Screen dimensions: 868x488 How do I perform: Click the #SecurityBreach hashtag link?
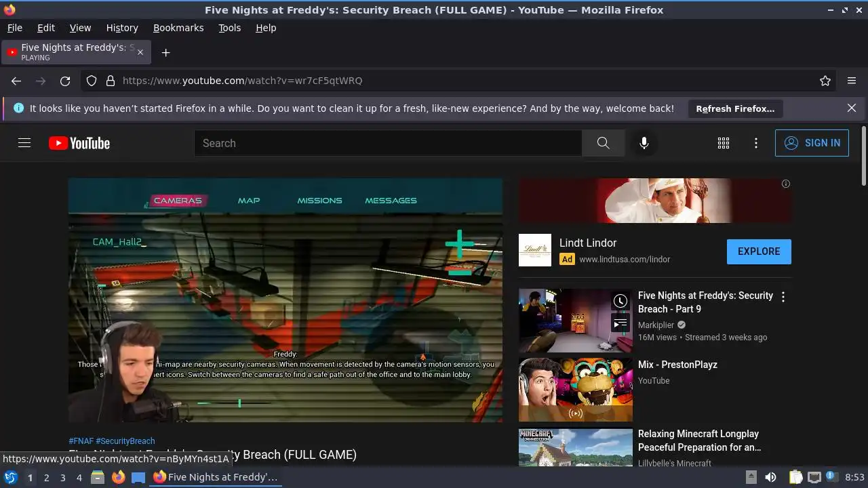pyautogui.click(x=125, y=441)
